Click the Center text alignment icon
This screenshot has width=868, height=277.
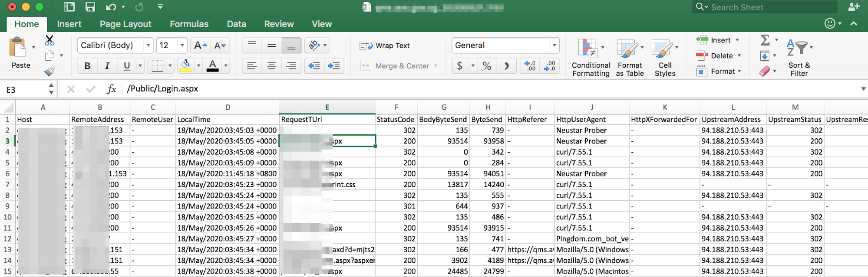(x=271, y=66)
